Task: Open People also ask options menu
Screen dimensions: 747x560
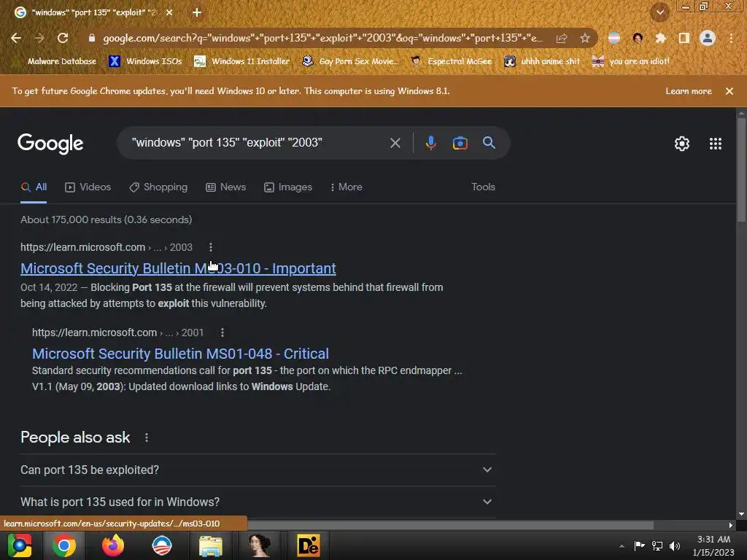Action: tap(146, 437)
